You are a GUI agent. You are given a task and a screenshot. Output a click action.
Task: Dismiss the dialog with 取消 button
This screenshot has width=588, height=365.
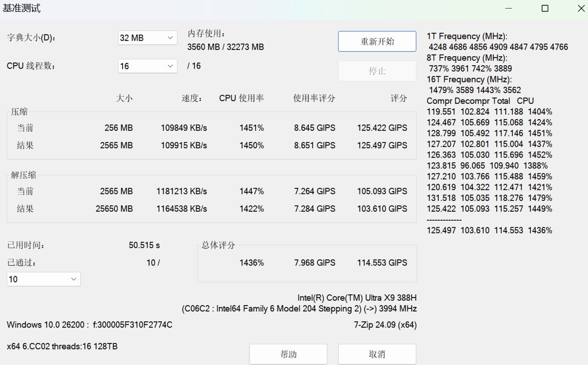pos(376,354)
